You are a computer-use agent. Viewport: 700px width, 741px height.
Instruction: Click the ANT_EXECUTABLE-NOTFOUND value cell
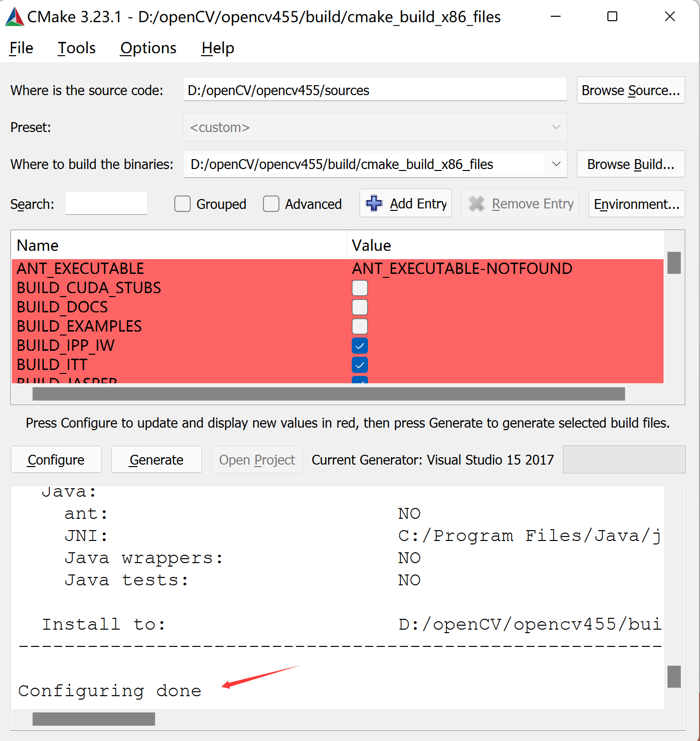point(462,269)
